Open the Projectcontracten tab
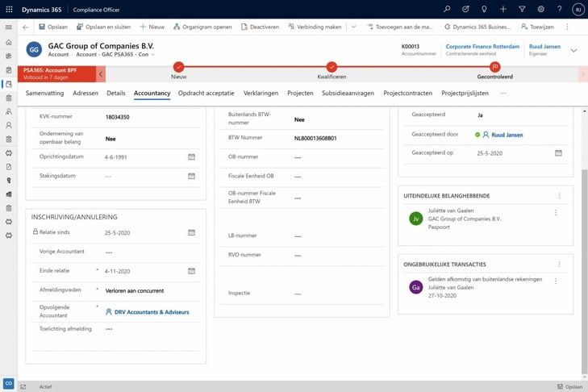The width and height of the screenshot is (588, 392). (407, 93)
